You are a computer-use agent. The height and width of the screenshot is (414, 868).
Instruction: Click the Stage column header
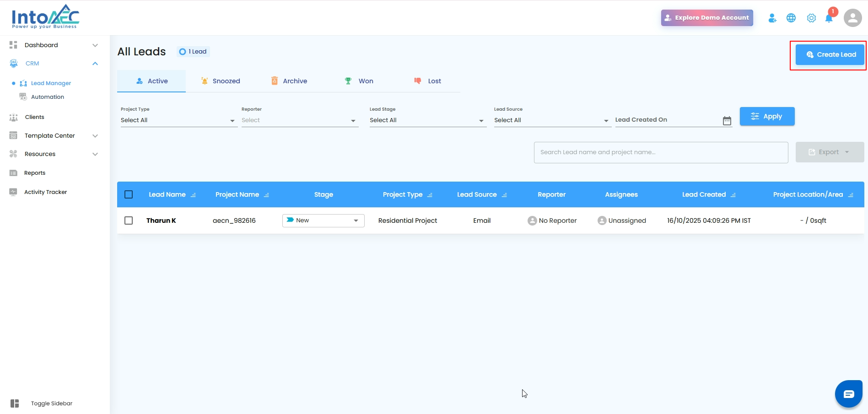pos(323,194)
